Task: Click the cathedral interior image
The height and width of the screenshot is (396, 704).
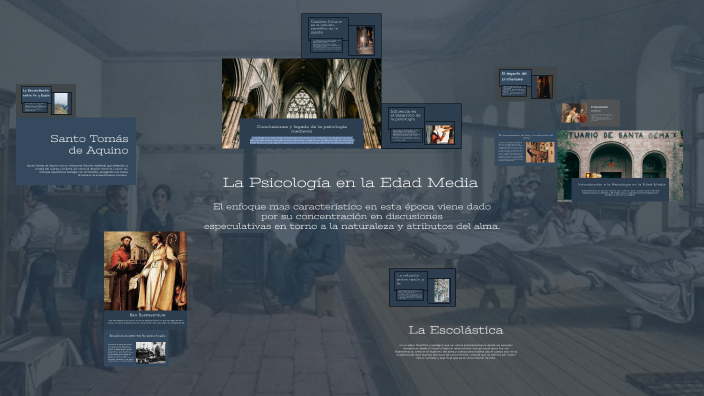Action: click(x=301, y=88)
